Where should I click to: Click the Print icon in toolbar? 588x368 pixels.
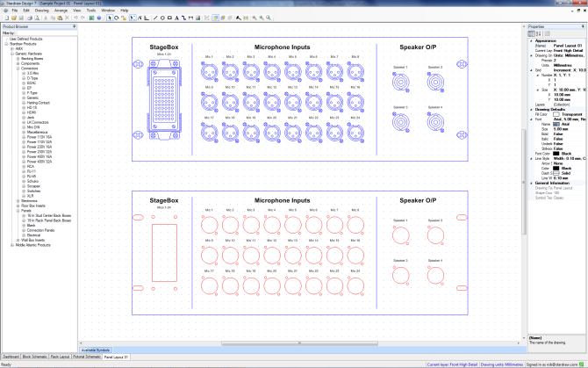click(x=30, y=18)
